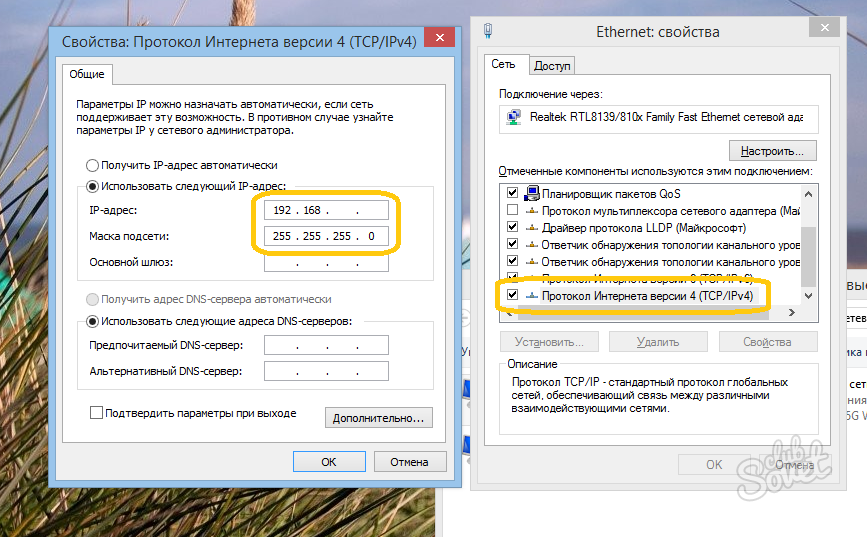Click the Основной шлюз input field
This screenshot has height=537, width=867.
point(326,263)
